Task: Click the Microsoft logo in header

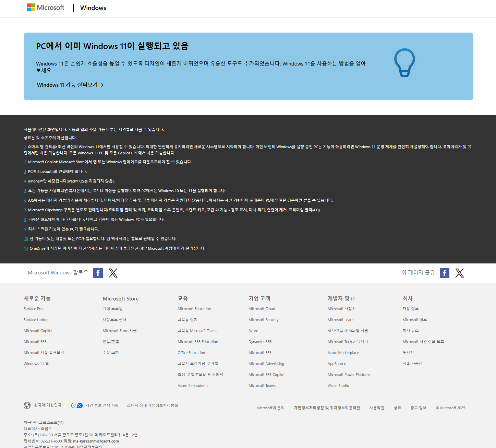Action: [46, 8]
